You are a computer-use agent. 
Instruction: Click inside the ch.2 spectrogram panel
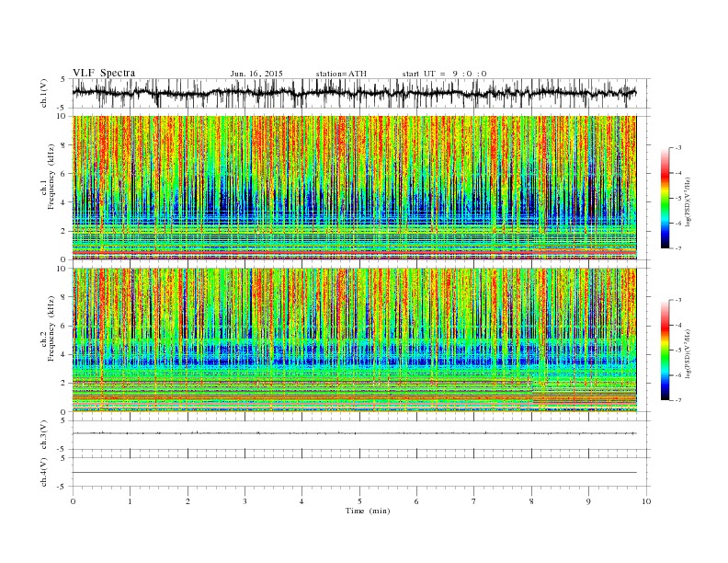(354, 340)
